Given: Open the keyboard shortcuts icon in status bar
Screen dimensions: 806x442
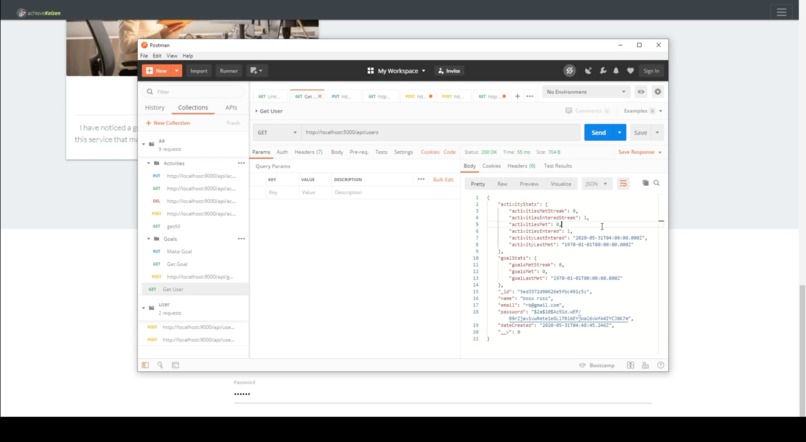Looking at the screenshot, I should tap(645, 365).
